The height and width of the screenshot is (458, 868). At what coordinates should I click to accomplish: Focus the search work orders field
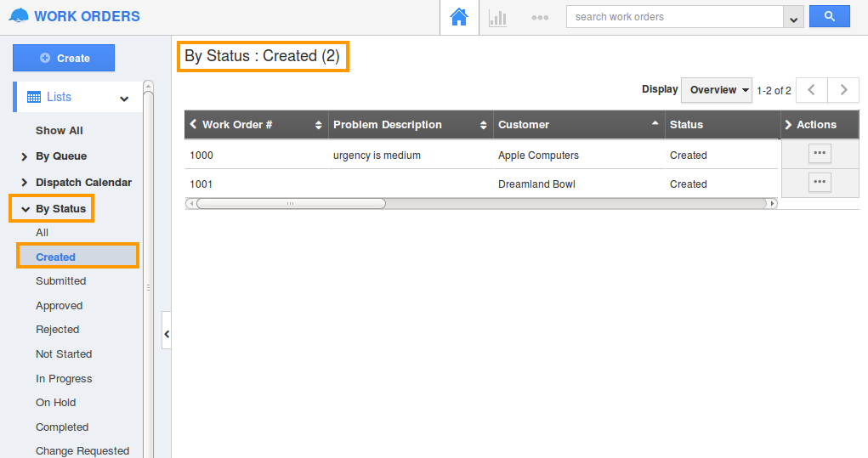pos(674,17)
